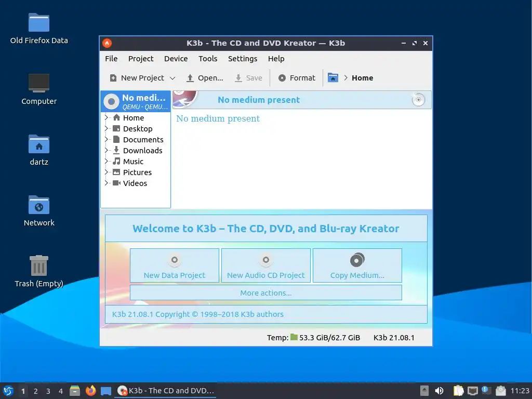Click the breadcrumb chevron before Home

(345, 78)
